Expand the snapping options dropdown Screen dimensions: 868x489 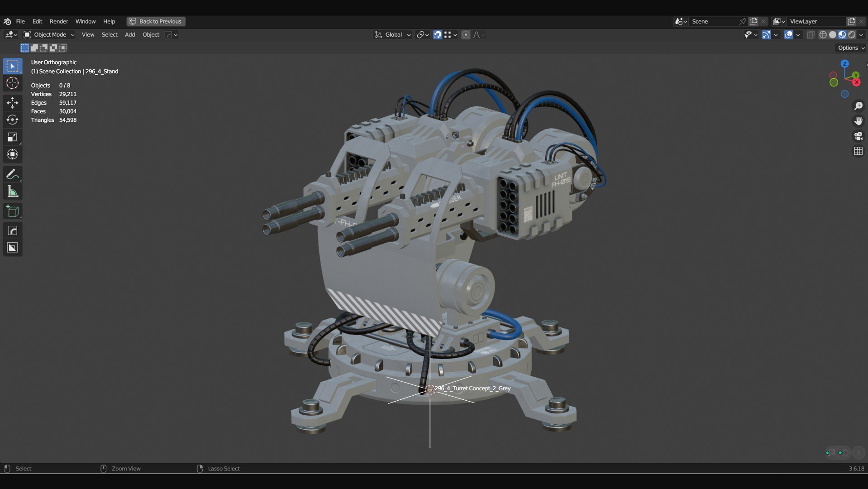coord(451,35)
